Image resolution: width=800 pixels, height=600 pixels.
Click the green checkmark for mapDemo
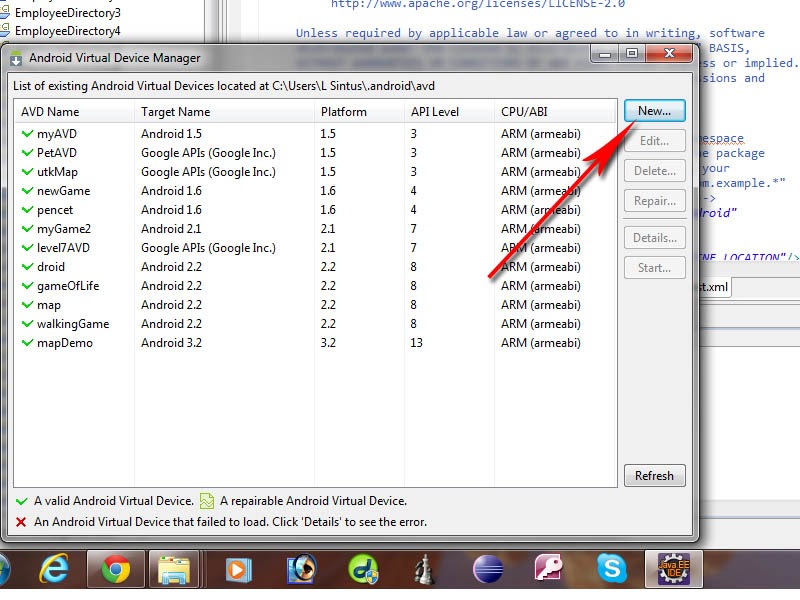point(28,343)
